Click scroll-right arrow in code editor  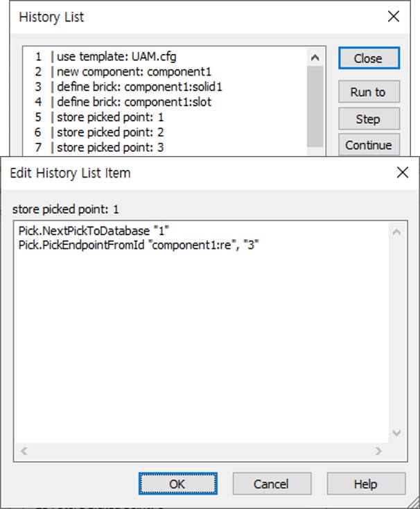(x=378, y=451)
